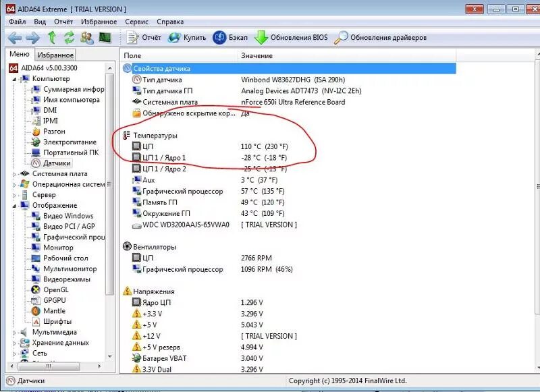The height and width of the screenshot is (392, 540).
Task: Open the Отчёт report toolbar button
Action: pos(144,38)
